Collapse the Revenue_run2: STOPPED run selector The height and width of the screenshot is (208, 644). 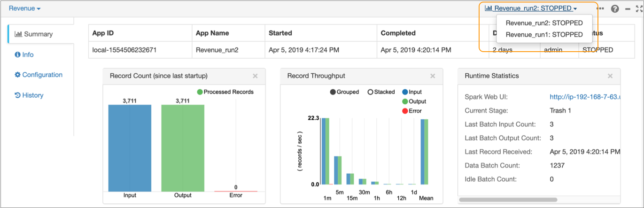click(530, 8)
